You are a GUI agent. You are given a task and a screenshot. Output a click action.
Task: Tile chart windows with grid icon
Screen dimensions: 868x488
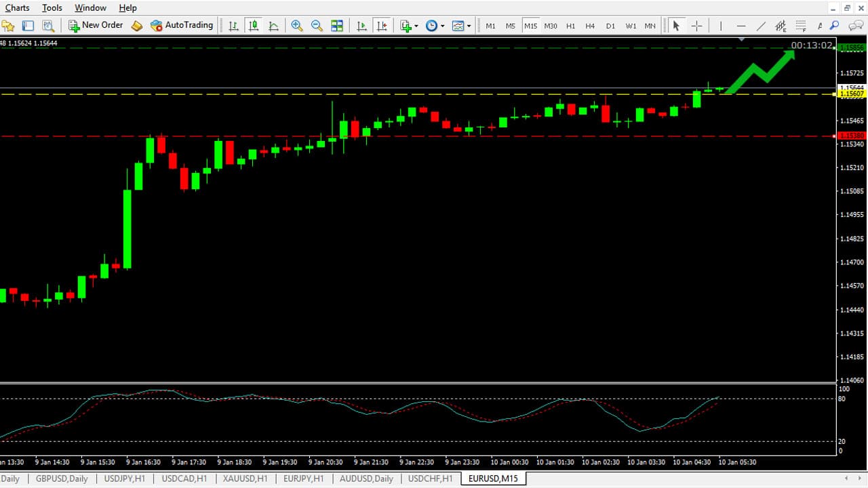[337, 26]
